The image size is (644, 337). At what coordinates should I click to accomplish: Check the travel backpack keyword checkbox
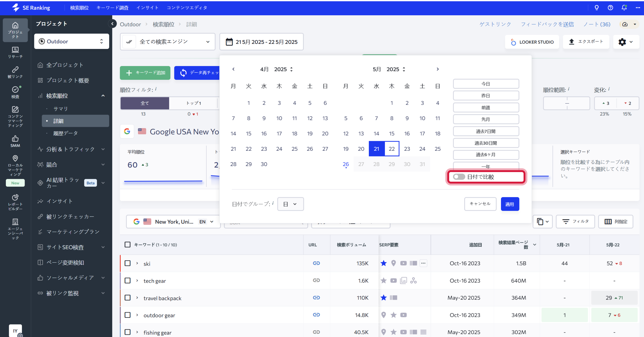pos(128,297)
